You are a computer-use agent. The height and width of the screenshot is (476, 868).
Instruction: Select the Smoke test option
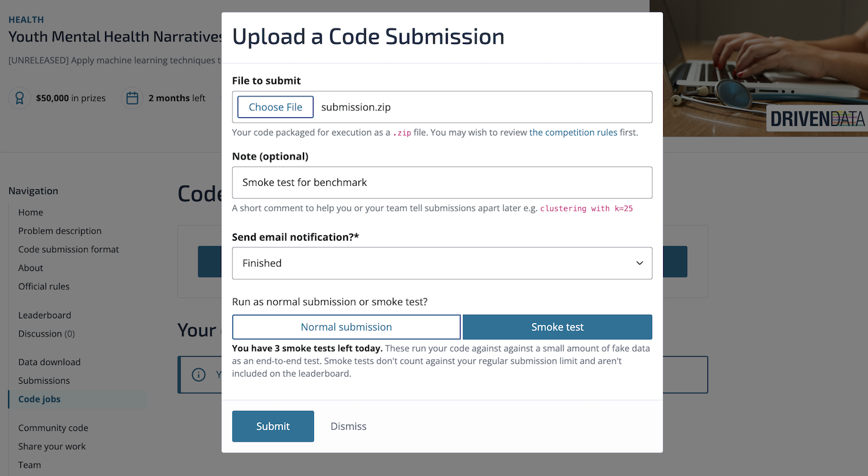(557, 327)
